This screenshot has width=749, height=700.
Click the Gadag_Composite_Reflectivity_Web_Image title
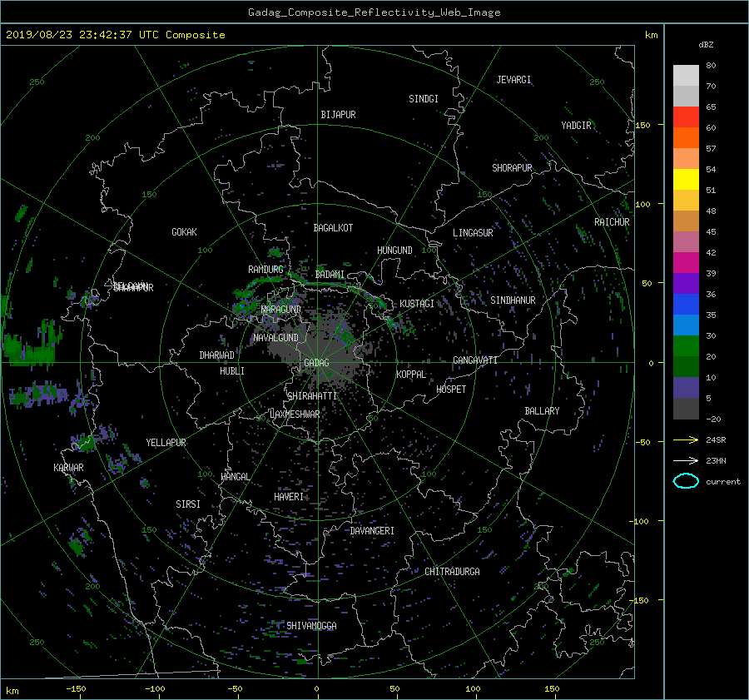coord(374,12)
